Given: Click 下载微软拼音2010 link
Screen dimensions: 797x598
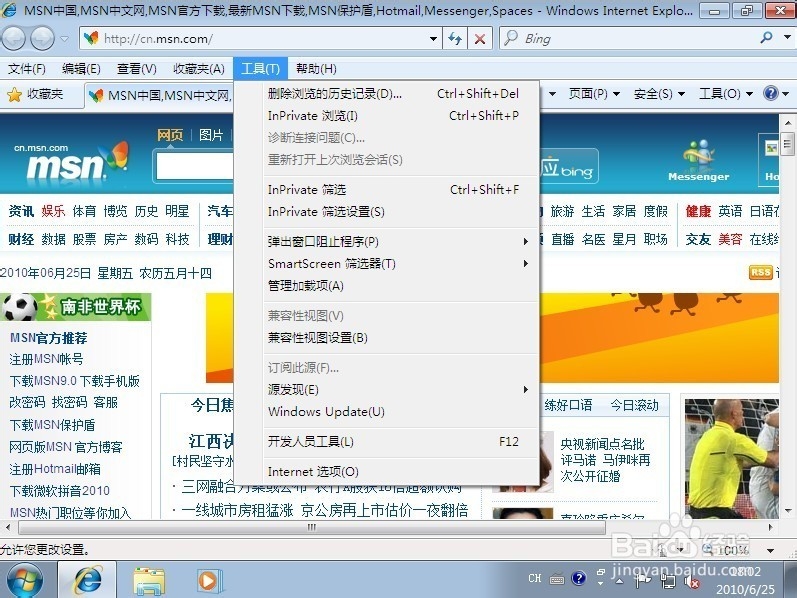Looking at the screenshot, I should coord(59,491).
